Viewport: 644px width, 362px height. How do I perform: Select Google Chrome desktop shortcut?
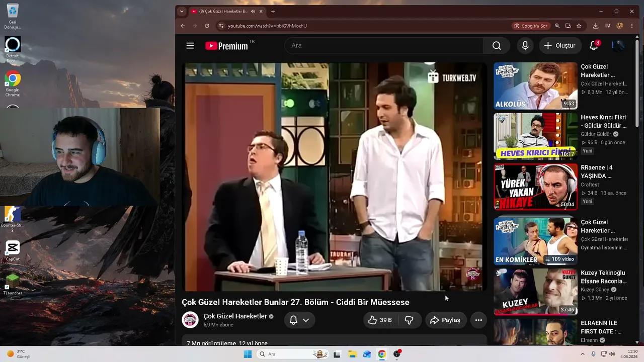click(x=13, y=84)
